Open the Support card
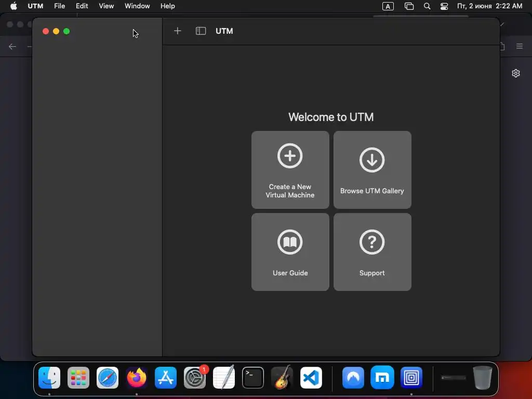This screenshot has height=399, width=532. point(372,252)
